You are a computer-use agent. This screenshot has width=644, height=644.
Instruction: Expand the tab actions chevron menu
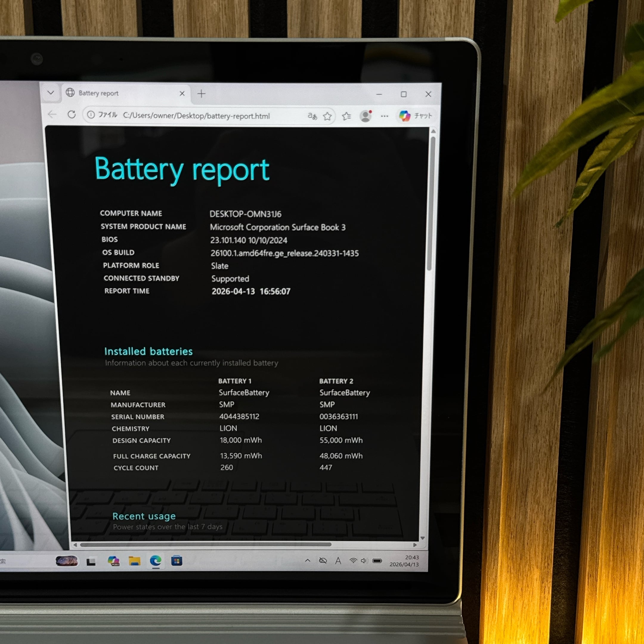51,93
